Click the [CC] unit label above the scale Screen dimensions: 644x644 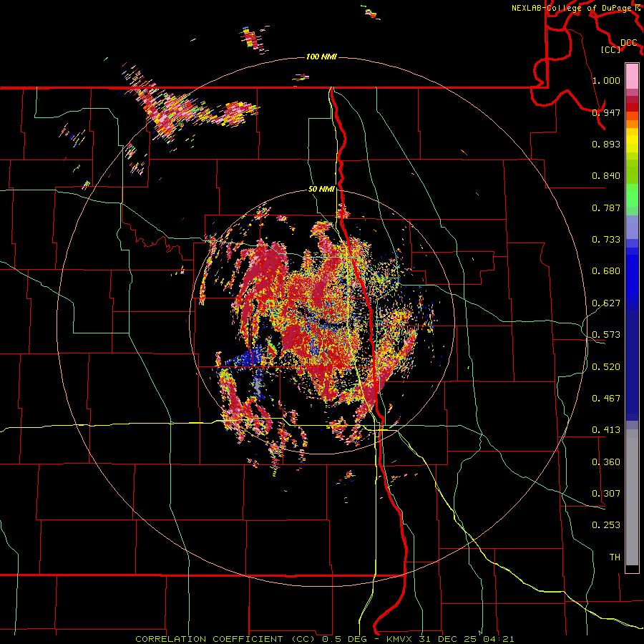[x=611, y=49]
